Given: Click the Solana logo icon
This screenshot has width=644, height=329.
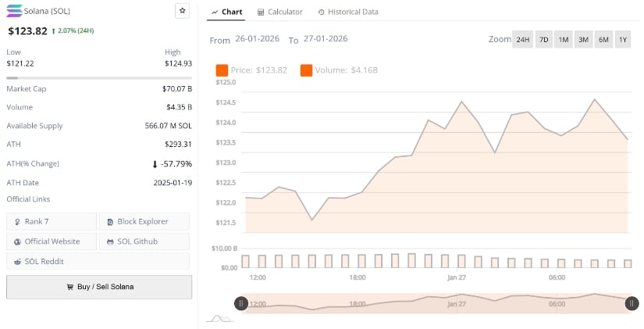Looking at the screenshot, I should [x=14, y=11].
